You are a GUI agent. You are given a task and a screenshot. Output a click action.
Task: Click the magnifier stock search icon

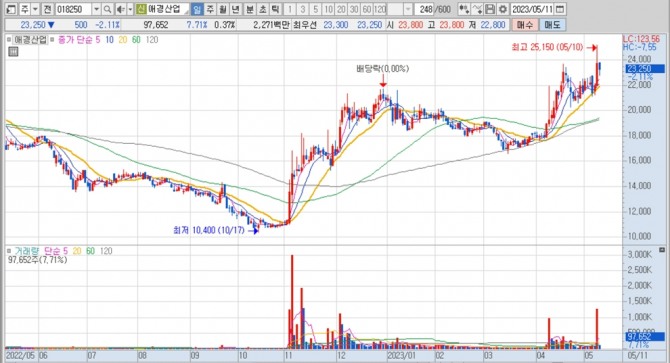[108, 9]
